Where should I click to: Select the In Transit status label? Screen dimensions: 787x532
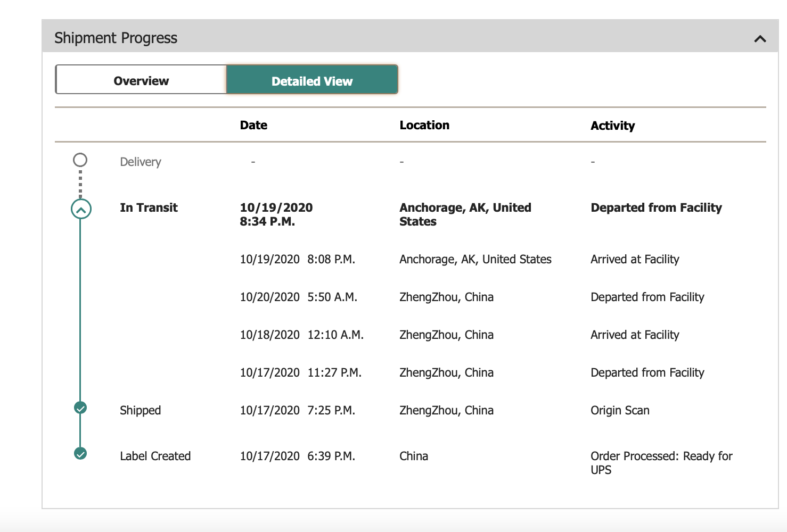pos(149,208)
